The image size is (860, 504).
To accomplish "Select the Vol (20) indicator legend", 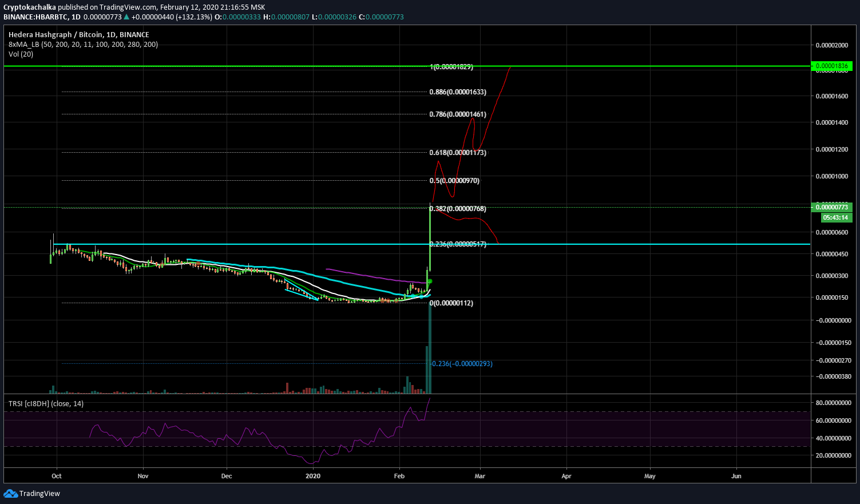I will click(21, 54).
